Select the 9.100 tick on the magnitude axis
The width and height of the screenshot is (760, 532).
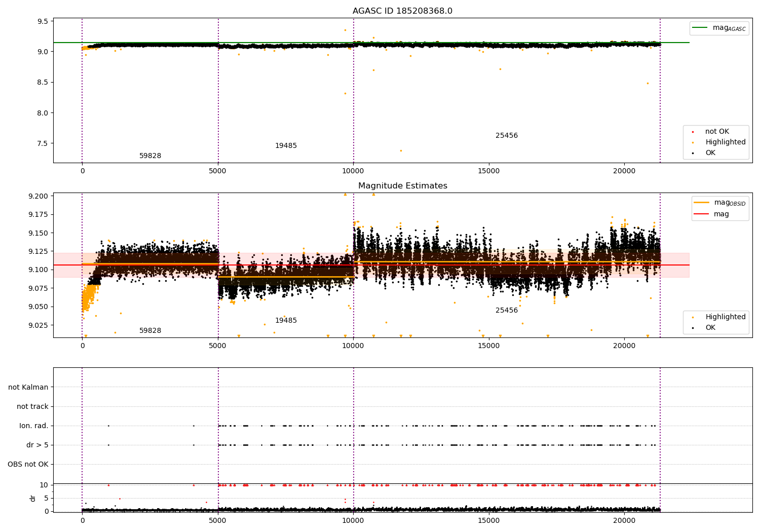(x=39, y=270)
